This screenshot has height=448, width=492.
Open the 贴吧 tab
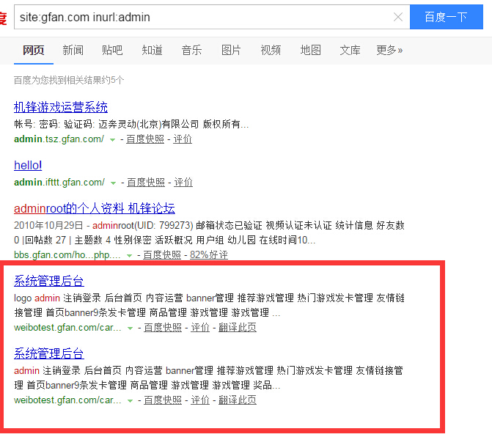[112, 50]
